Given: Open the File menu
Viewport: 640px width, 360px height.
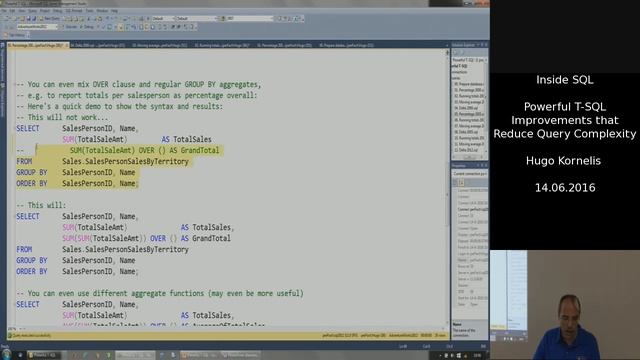Looking at the screenshot, I should point(4,11).
